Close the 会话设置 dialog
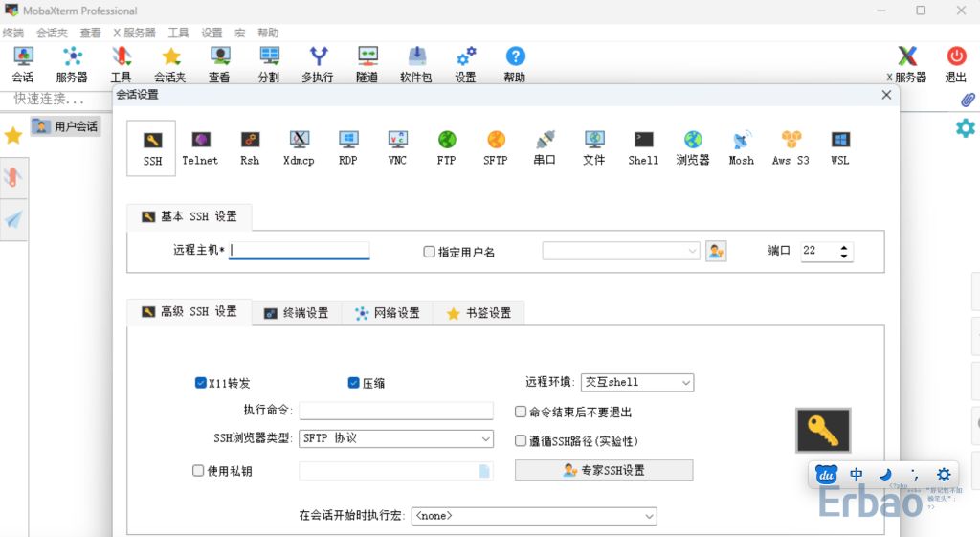980x537 pixels. pos(886,95)
